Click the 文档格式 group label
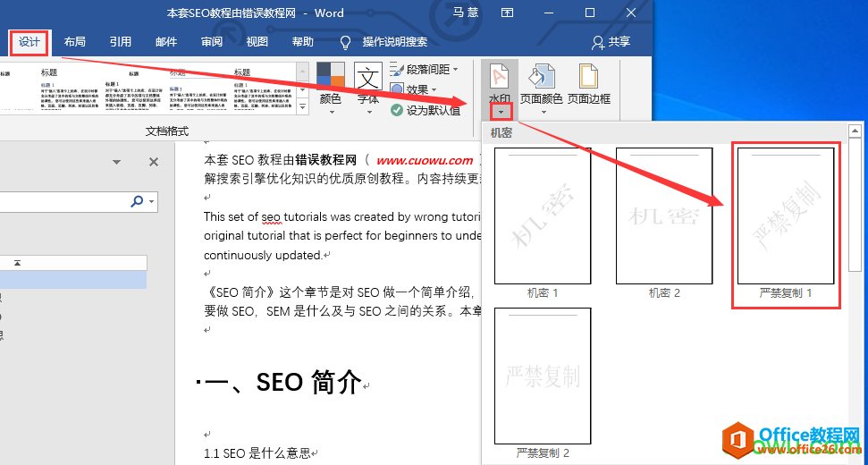 (x=166, y=131)
